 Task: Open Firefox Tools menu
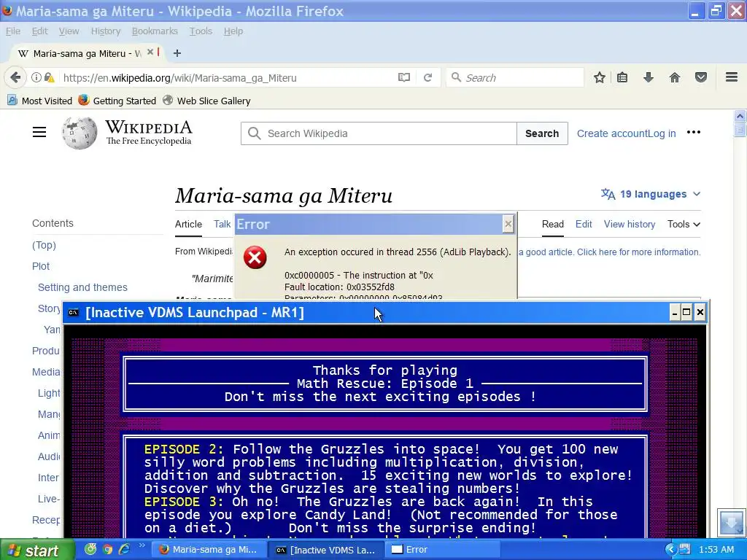pyautogui.click(x=201, y=31)
